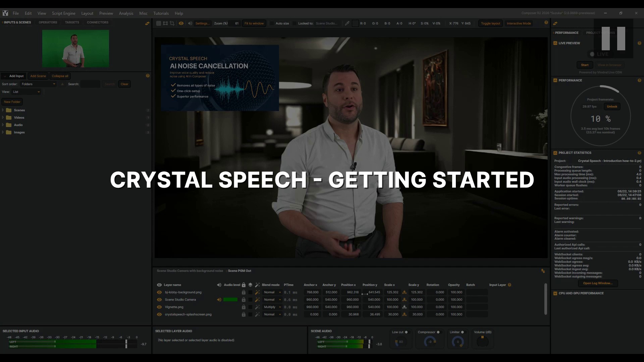This screenshot has width=644, height=362.
Task: Click the layer panel swap arrows icon
Action: (x=543, y=271)
